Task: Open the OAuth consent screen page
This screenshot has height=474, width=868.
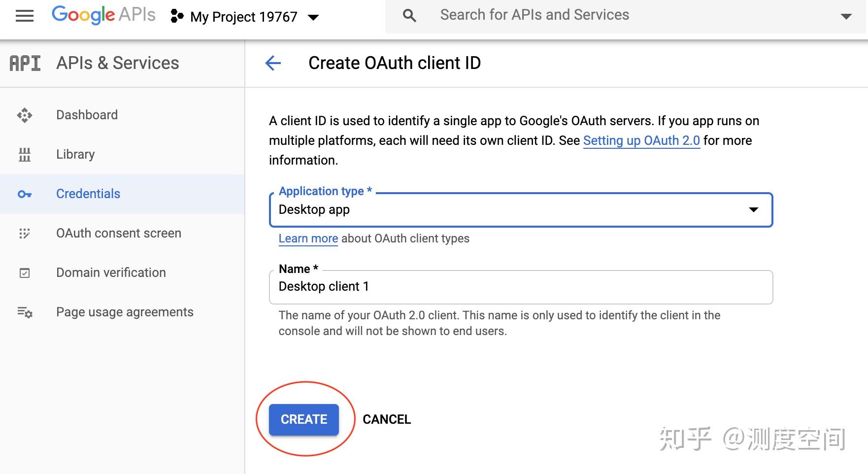Action: click(119, 233)
